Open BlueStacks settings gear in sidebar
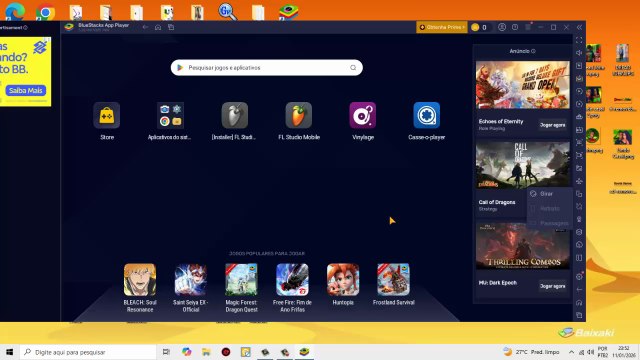 pos(579,276)
